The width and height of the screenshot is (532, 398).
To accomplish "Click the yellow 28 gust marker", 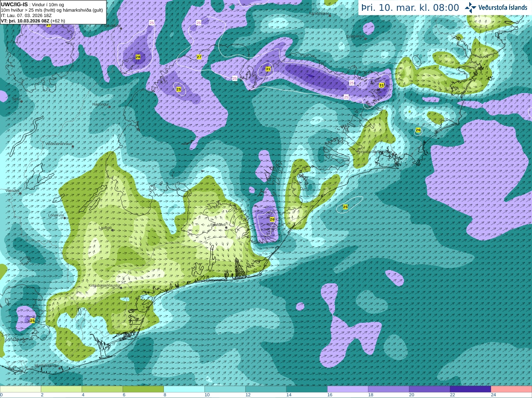I will click(x=138, y=57).
